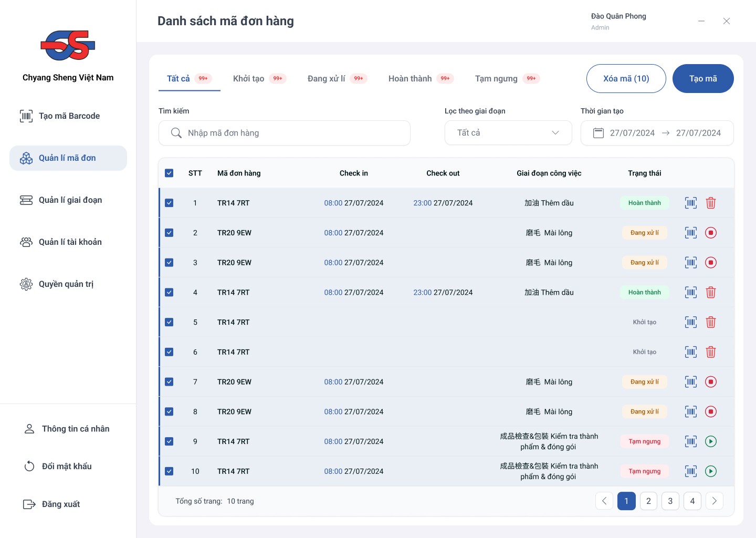756x538 pixels.
Task: Click the Tạo mã button
Action: tap(703, 79)
